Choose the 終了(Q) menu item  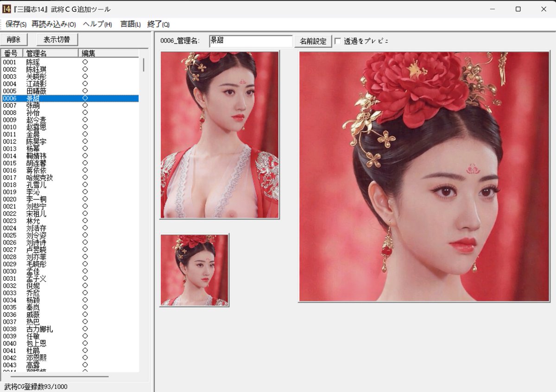tap(158, 24)
